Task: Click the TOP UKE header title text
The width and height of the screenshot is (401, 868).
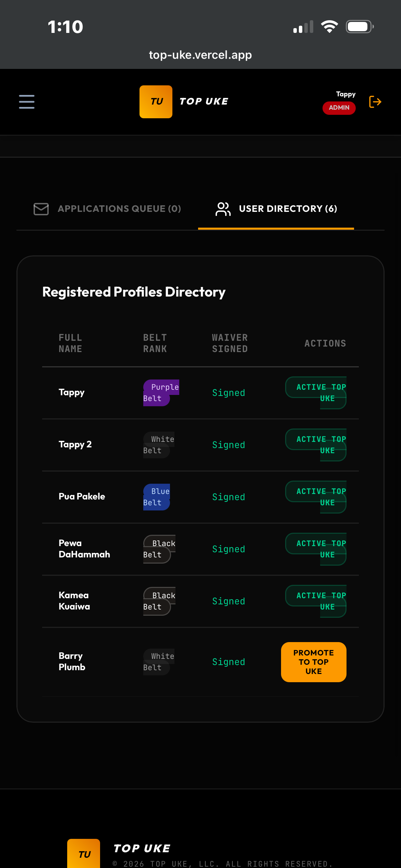Action: [x=204, y=101]
